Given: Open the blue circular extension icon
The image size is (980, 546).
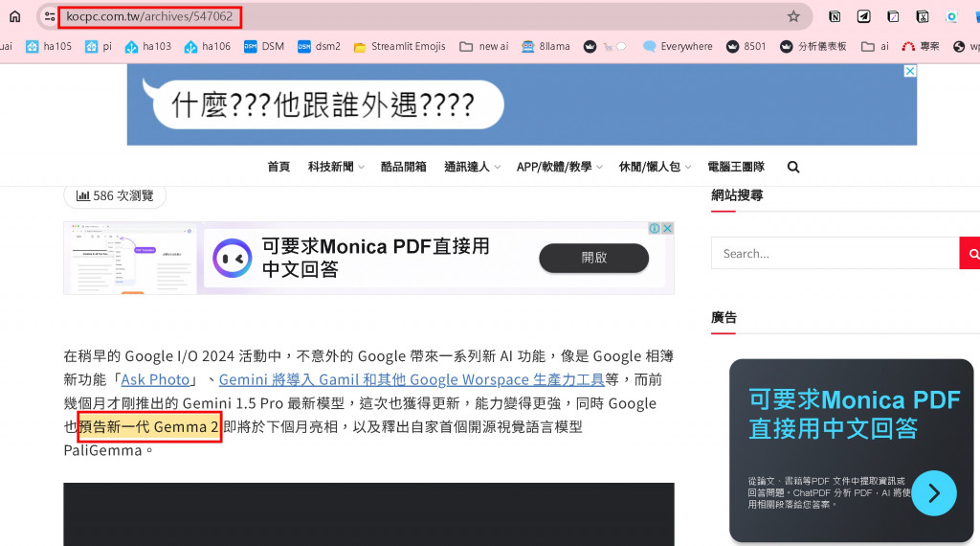Looking at the screenshot, I should pyautogui.click(x=951, y=16).
